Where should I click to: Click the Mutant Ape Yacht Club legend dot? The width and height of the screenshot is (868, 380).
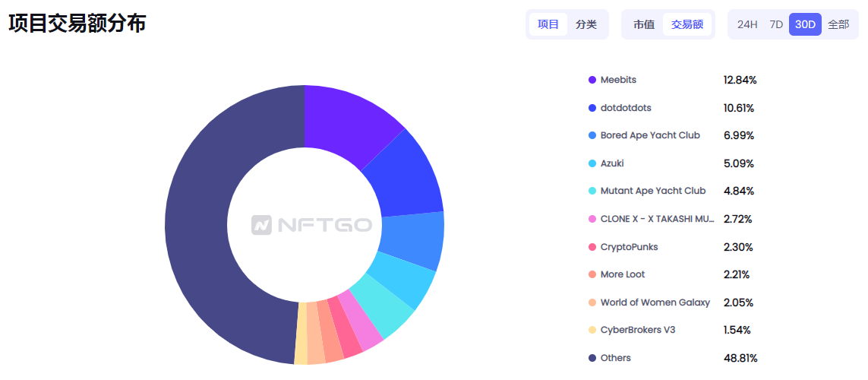tap(592, 191)
